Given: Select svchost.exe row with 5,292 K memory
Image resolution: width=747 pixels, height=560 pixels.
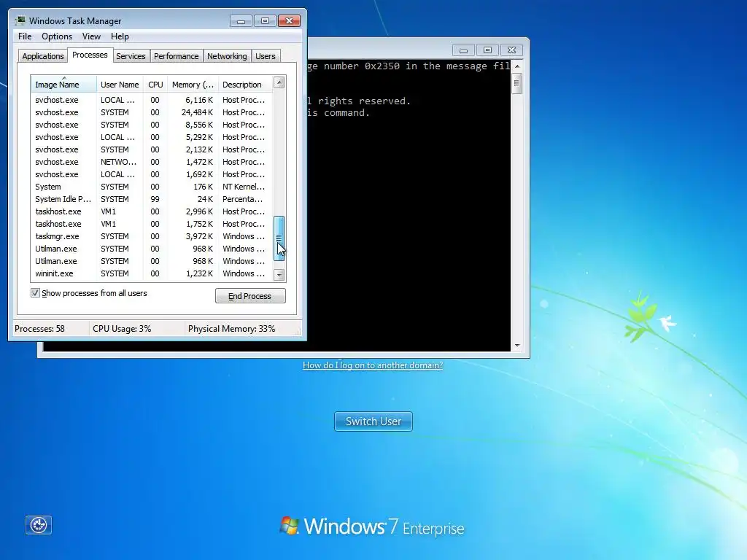Looking at the screenshot, I should point(152,137).
